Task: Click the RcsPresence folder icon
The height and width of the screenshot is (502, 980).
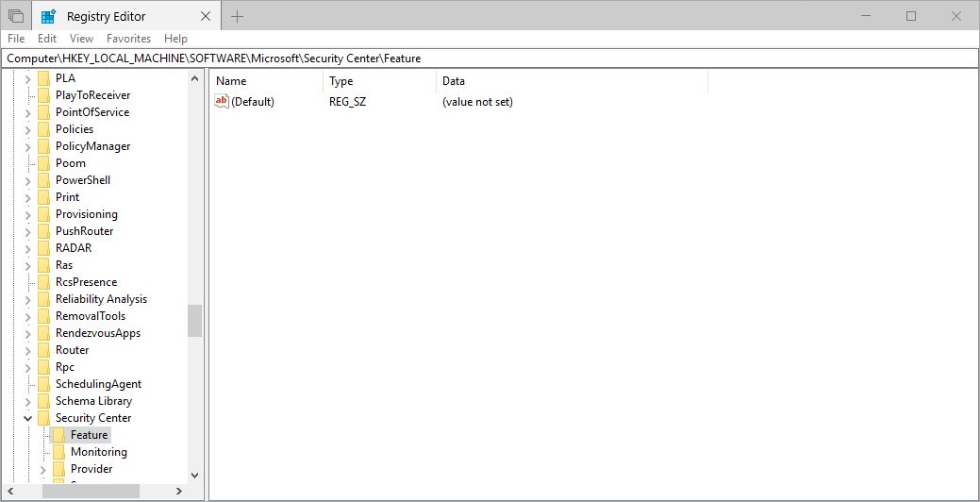Action: 43,282
